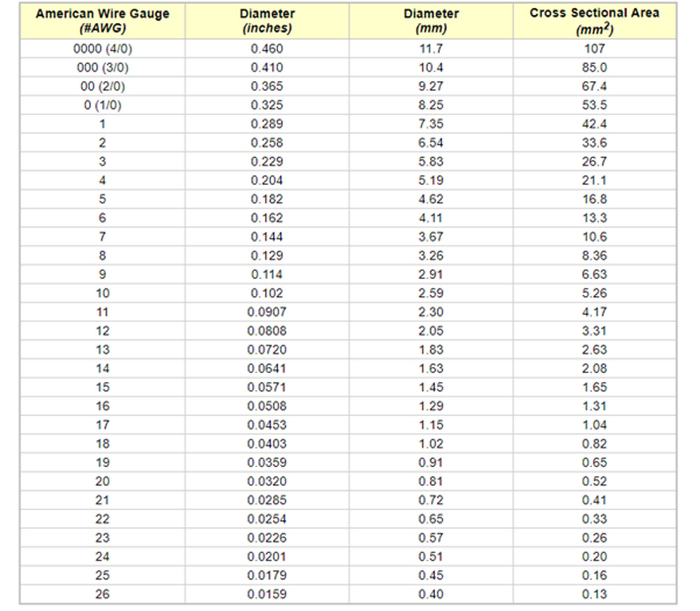Click the 0.33 area cell
The height and width of the screenshot is (611, 700).
click(x=595, y=519)
